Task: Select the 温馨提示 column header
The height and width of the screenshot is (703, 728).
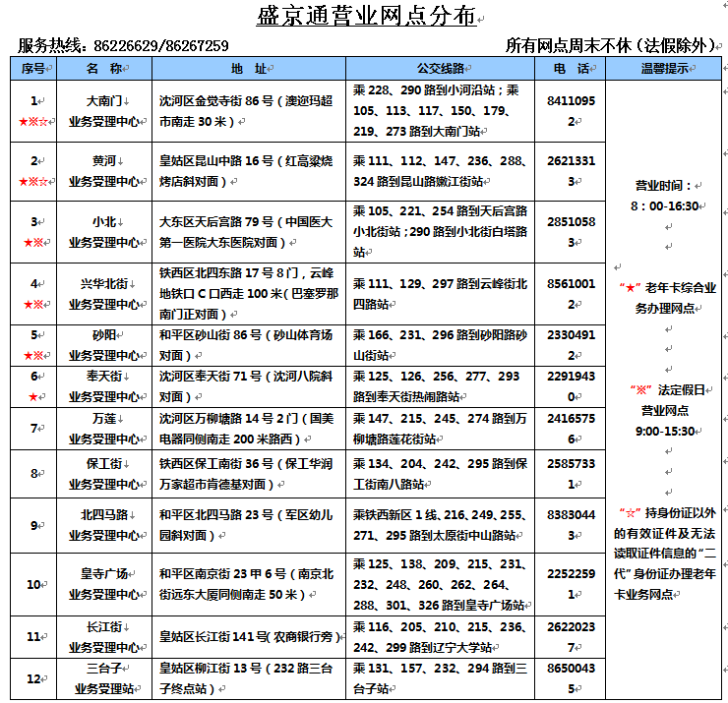Action: (x=665, y=69)
